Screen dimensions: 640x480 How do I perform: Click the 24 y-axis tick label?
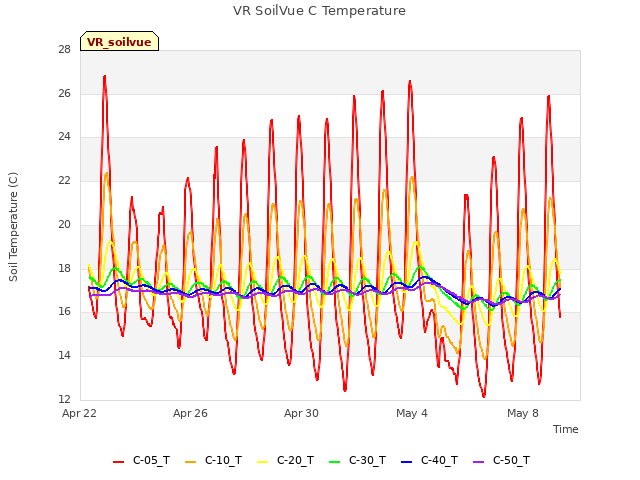64,137
